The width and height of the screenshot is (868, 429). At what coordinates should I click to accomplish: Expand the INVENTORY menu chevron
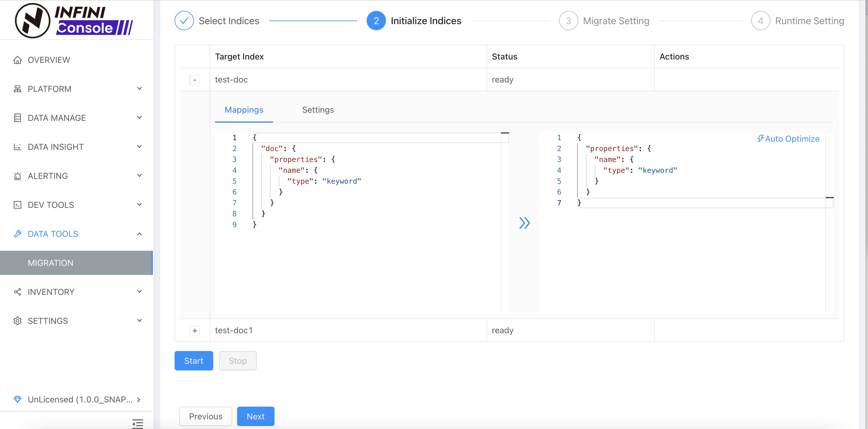click(x=140, y=292)
